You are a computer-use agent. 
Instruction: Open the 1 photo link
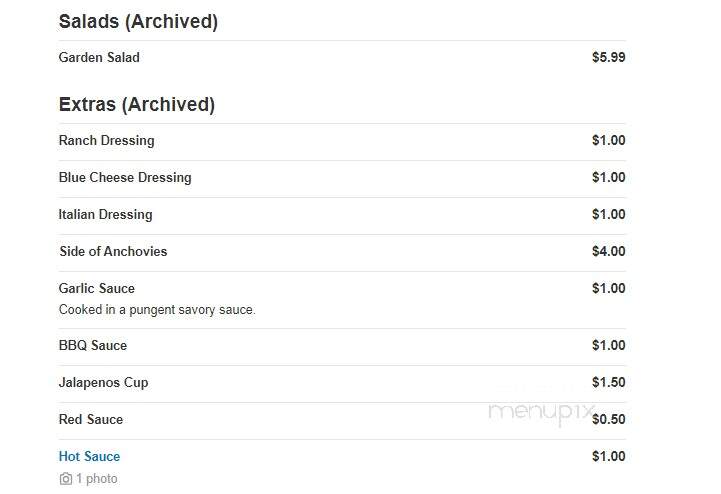(x=97, y=479)
